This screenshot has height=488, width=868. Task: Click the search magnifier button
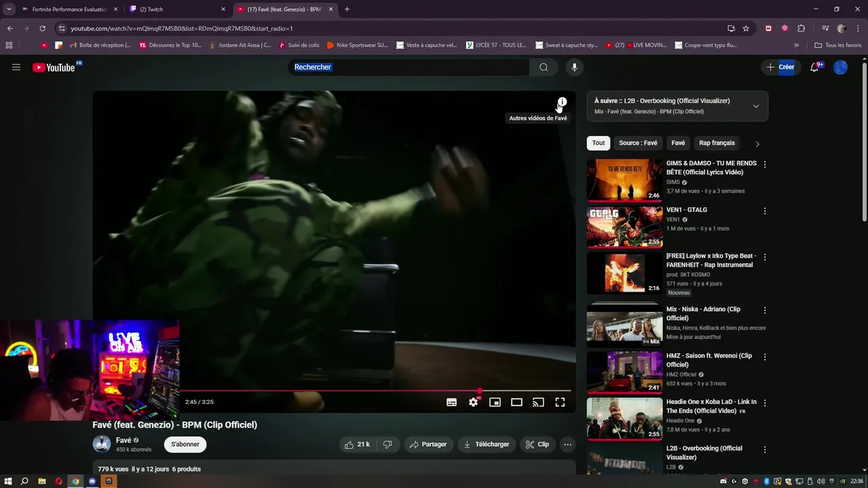pos(544,67)
